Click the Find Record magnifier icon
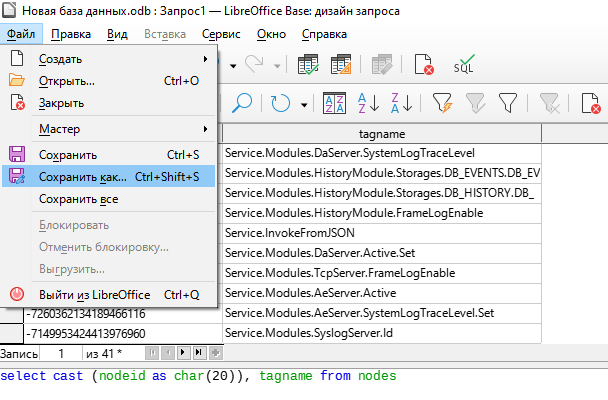Viewport: 608px width, 400px height. [x=242, y=104]
